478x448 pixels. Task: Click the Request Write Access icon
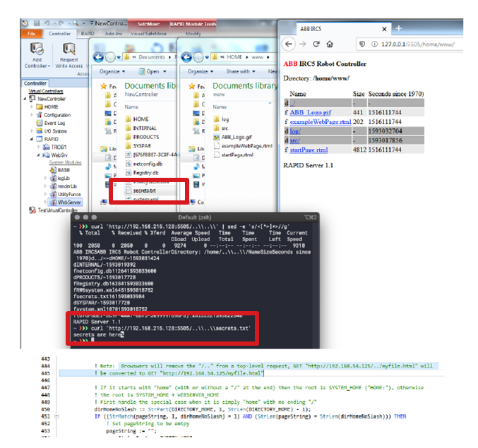pos(68,51)
